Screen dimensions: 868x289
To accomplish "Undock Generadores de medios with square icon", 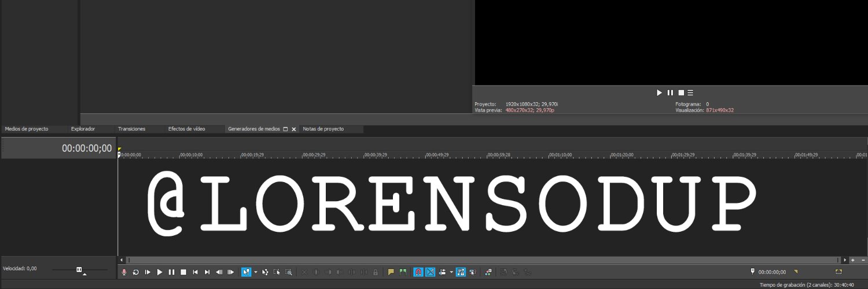I will tap(285, 129).
